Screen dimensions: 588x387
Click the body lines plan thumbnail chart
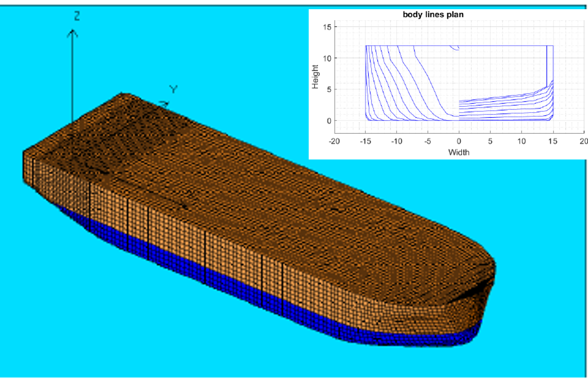point(447,84)
